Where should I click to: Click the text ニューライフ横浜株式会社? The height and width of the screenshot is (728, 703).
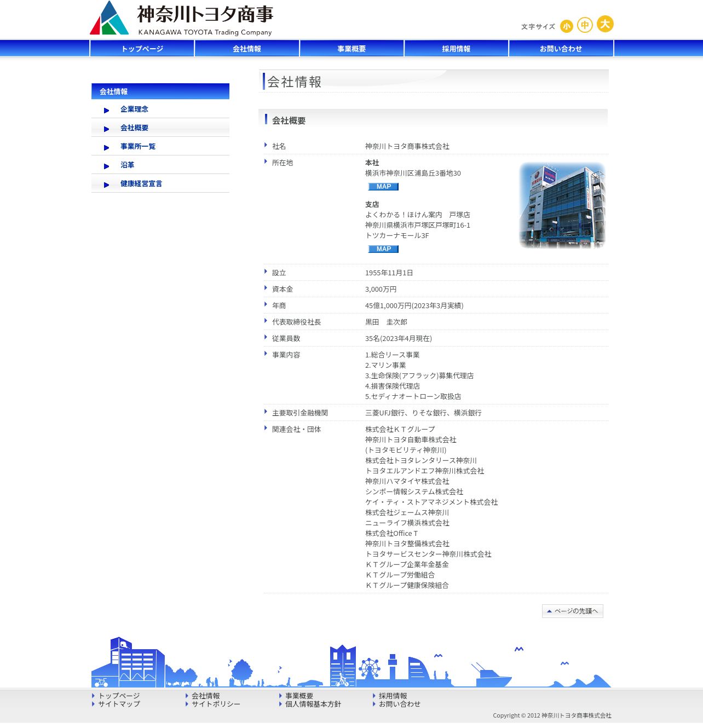pyautogui.click(x=407, y=523)
